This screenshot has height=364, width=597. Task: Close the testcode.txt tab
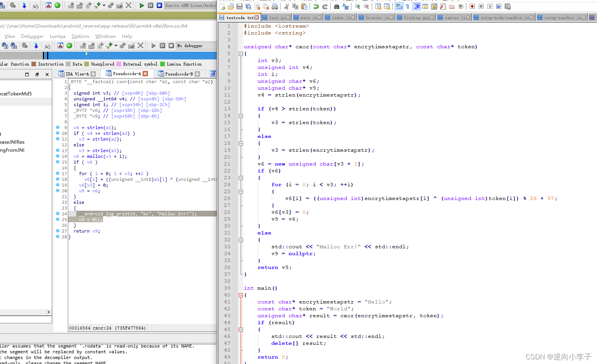coord(257,18)
